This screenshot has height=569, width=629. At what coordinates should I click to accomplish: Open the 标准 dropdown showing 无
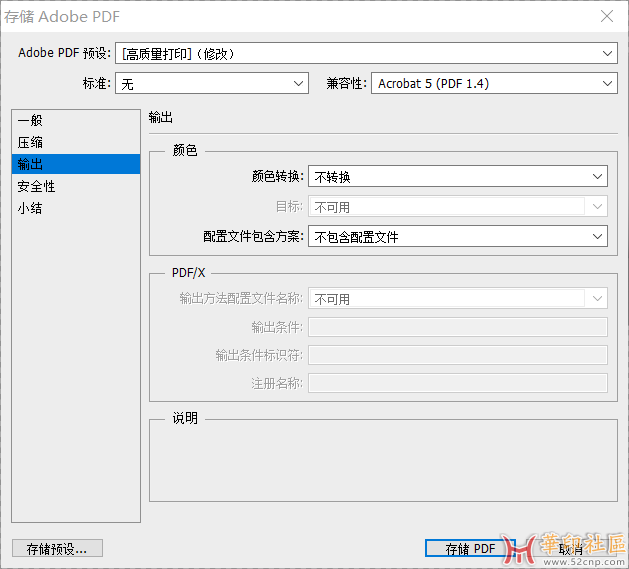coord(212,83)
